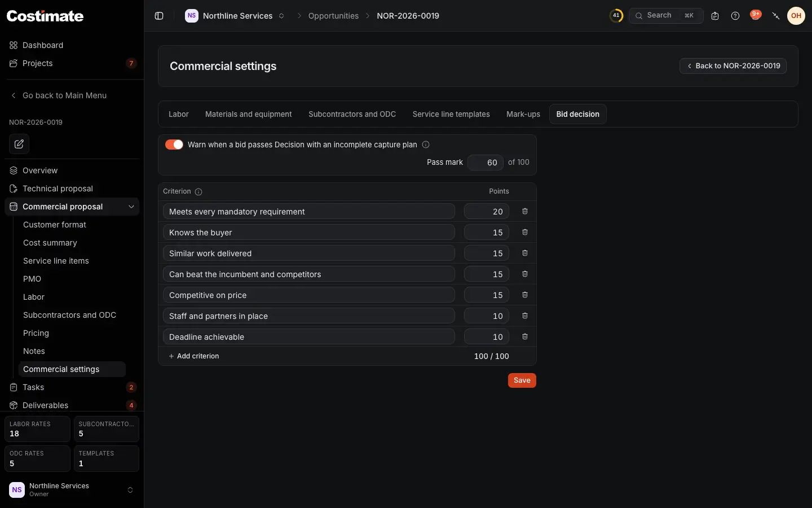Click the ODC Rates 5 stat card
The height and width of the screenshot is (508, 812).
[37, 458]
